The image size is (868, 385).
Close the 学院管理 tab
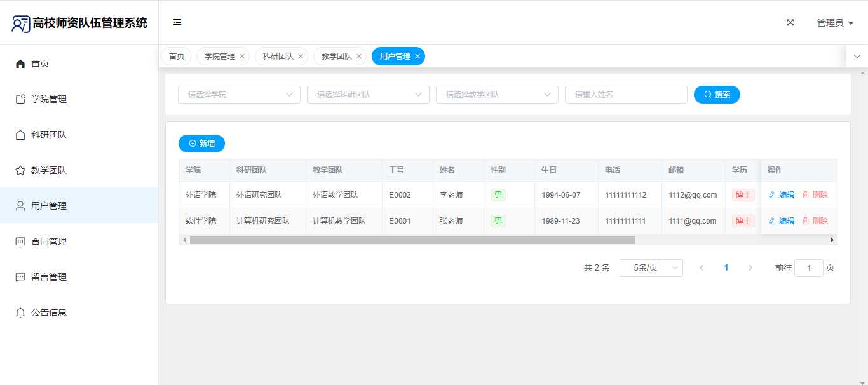click(242, 57)
